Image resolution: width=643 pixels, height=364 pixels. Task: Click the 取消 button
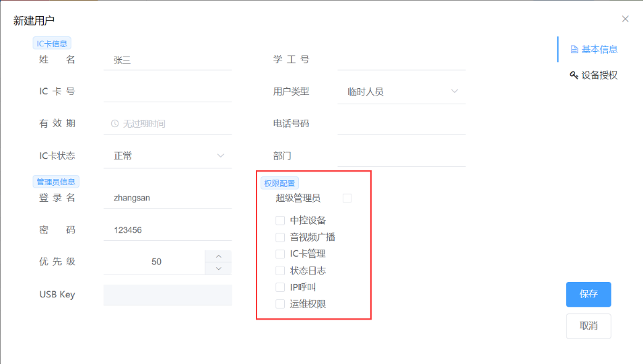(x=588, y=326)
